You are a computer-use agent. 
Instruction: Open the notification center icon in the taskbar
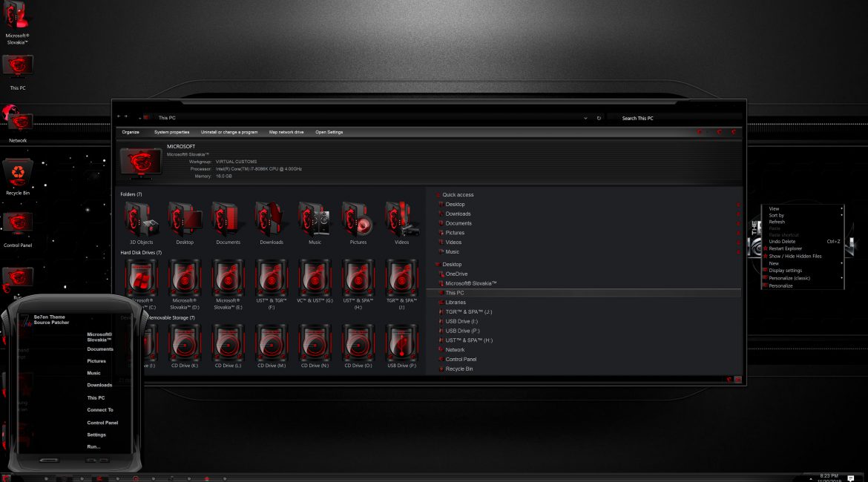[x=851, y=478]
